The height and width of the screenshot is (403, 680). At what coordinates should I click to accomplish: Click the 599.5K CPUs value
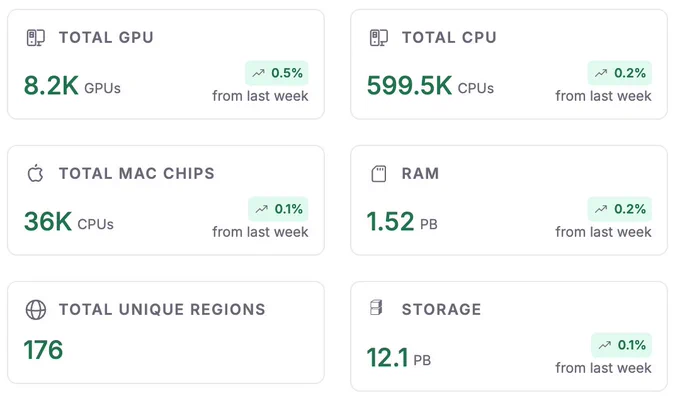[430, 85]
